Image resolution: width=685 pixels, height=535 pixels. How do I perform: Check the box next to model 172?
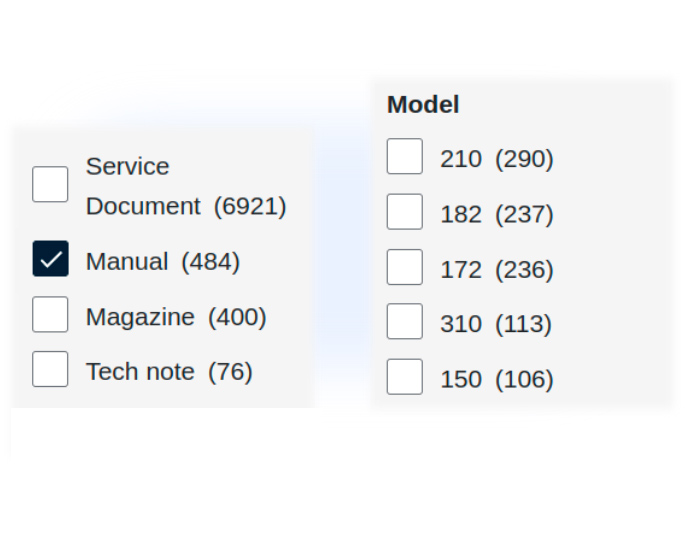[x=405, y=267]
